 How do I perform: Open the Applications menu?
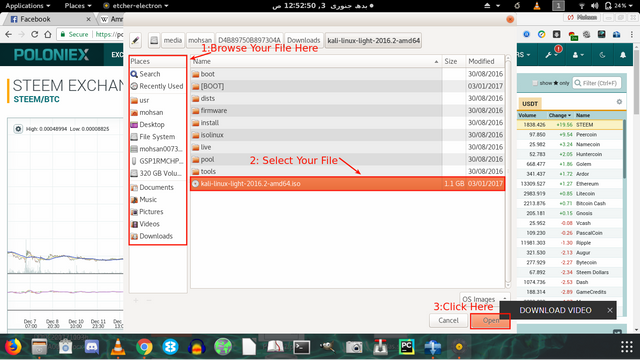[27, 6]
